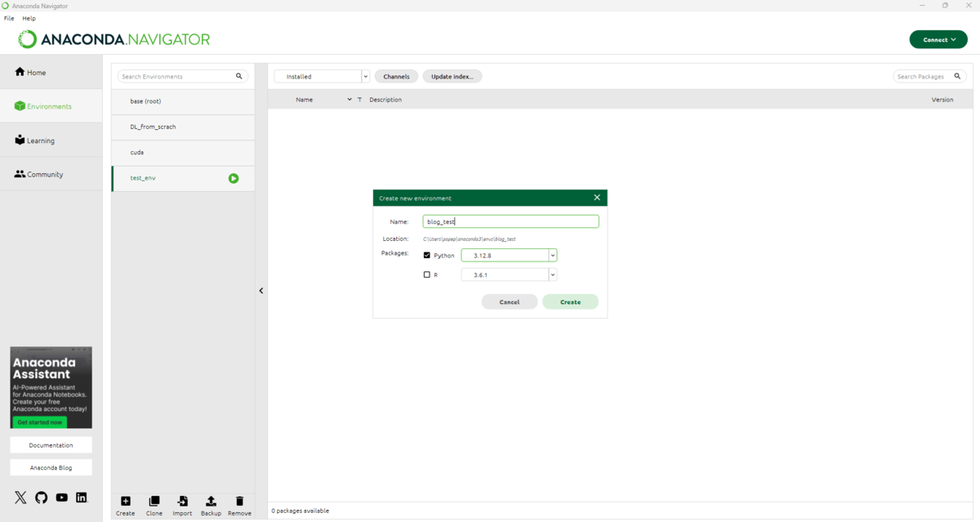Click the Anaconda Navigator logo
980x522 pixels.
click(x=114, y=39)
